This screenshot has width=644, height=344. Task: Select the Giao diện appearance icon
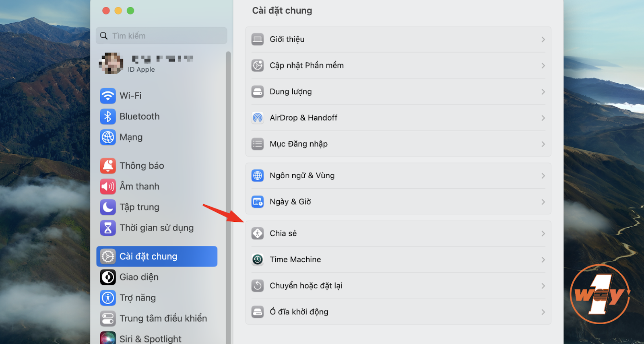(x=108, y=277)
